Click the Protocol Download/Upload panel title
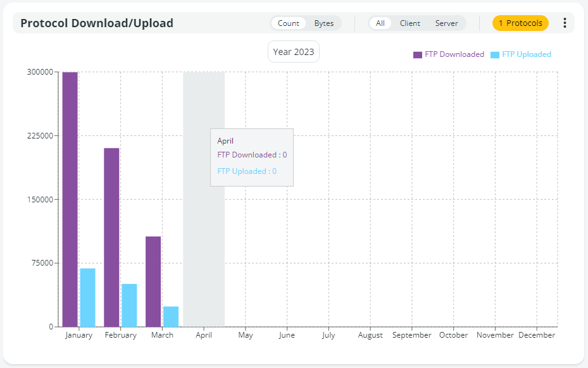The width and height of the screenshot is (588, 368). coord(97,23)
